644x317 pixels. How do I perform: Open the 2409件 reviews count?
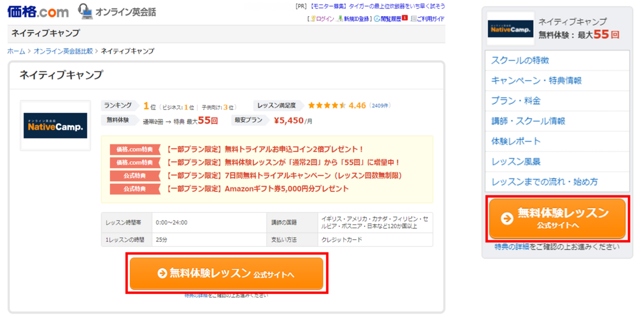pos(379,106)
